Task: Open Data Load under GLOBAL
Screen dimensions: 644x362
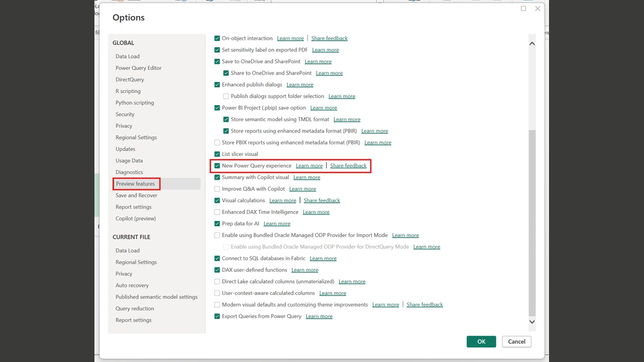Action: (x=128, y=56)
